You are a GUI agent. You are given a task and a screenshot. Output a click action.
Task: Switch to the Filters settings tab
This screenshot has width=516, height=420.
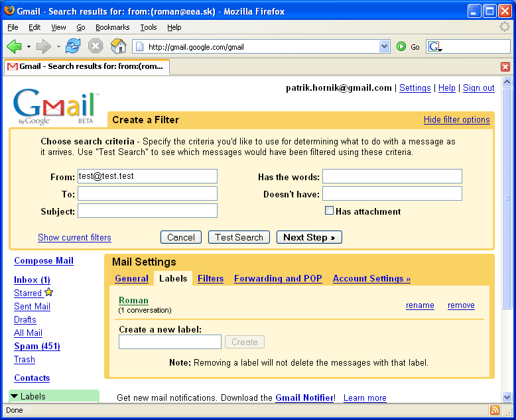click(x=210, y=279)
